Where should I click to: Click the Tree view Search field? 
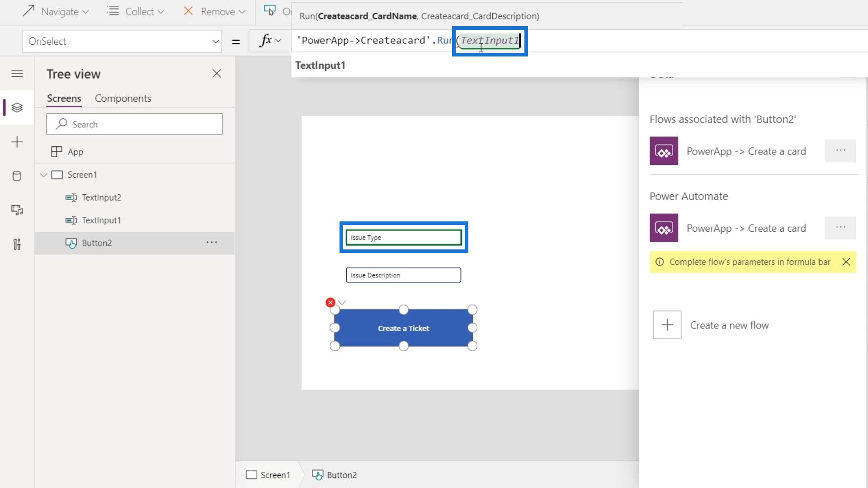tap(134, 124)
